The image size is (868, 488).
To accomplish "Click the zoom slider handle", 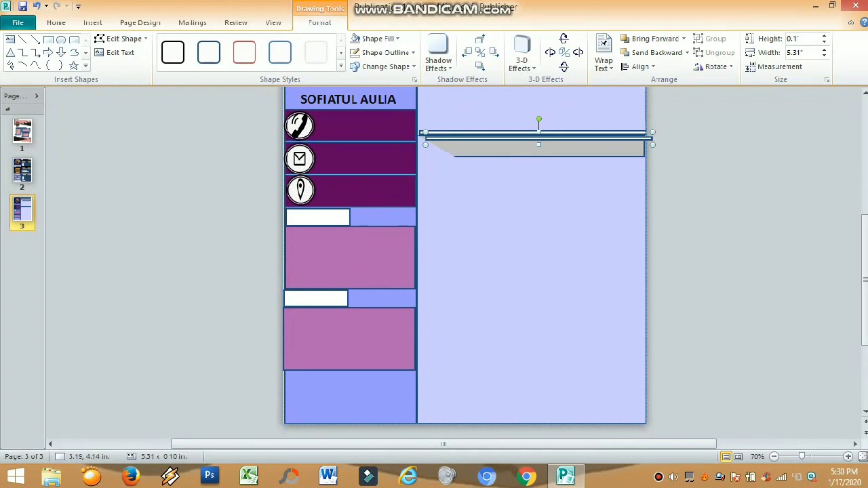I will point(802,457).
